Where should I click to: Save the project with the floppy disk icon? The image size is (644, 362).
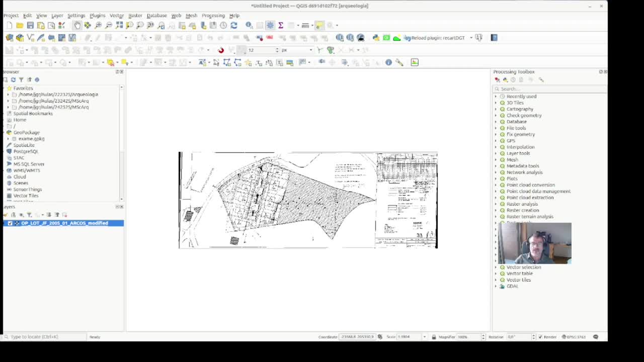pyautogui.click(x=30, y=25)
